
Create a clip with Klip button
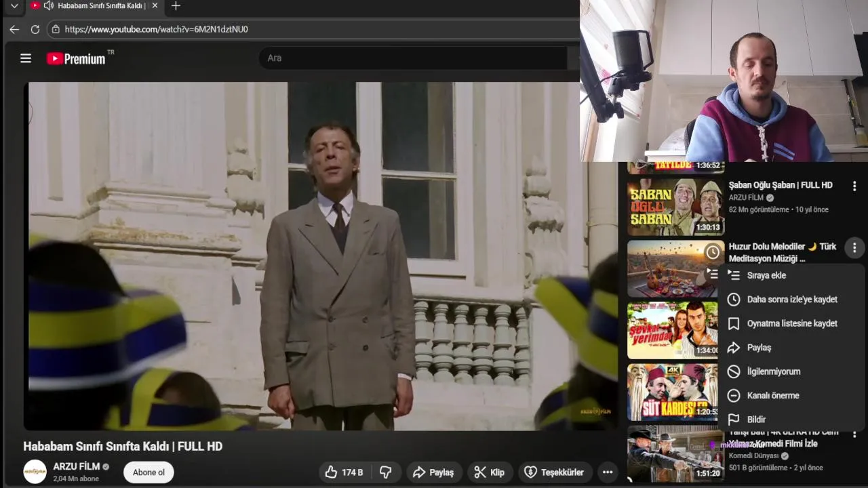[x=489, y=472]
